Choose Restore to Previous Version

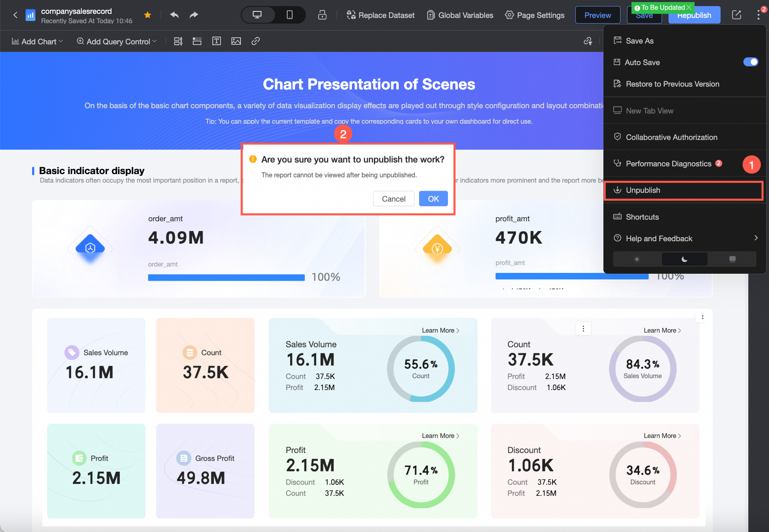[x=672, y=84]
